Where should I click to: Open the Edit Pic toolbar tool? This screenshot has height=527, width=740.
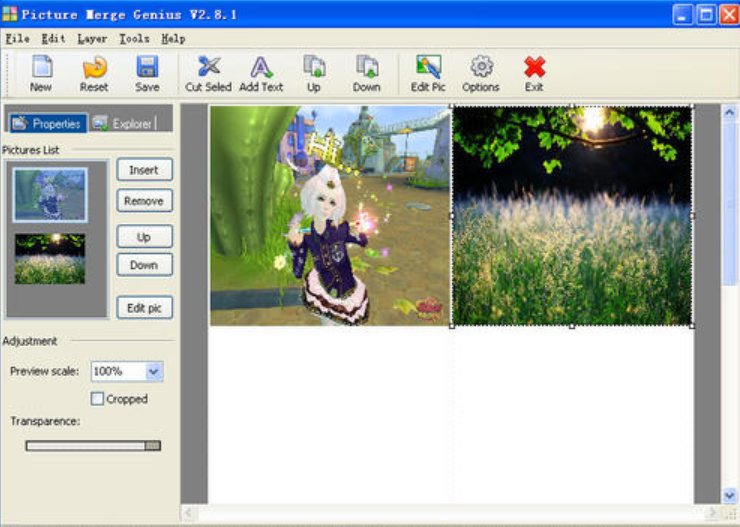(429, 67)
